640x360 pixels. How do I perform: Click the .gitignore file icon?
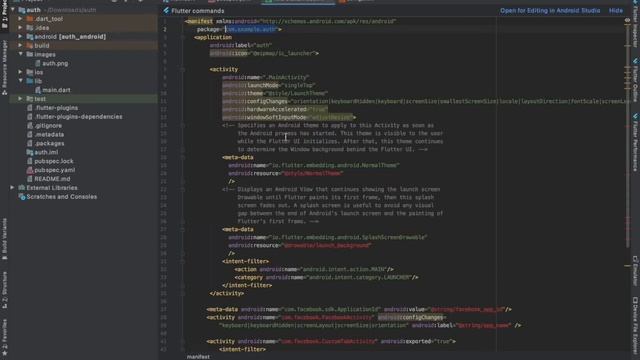(30, 126)
